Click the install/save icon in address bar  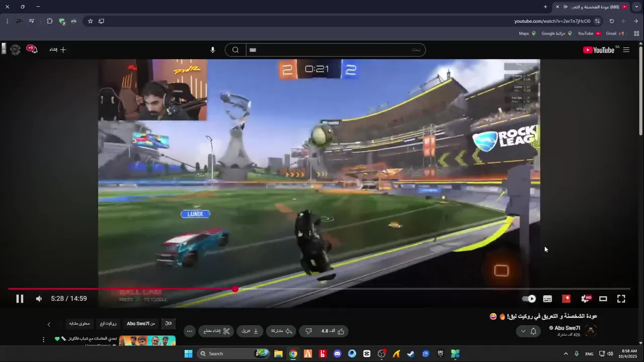click(x=101, y=21)
